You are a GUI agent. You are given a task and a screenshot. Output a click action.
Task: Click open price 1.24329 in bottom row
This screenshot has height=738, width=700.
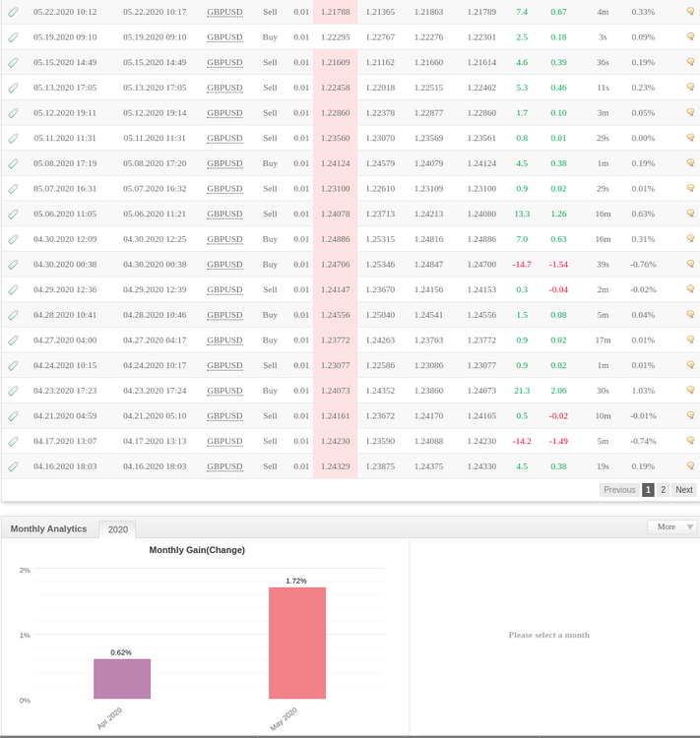coord(336,466)
